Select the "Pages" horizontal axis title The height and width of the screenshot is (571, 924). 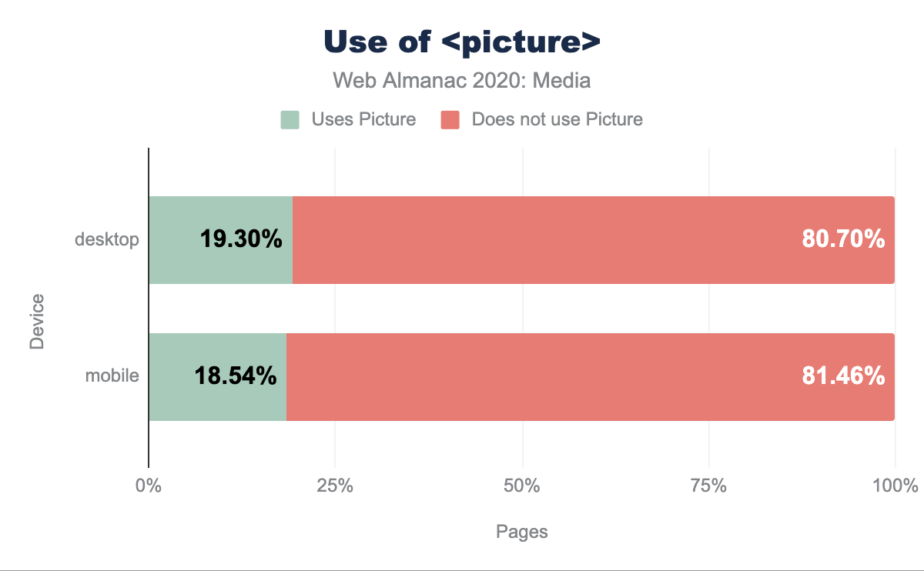coord(522,532)
